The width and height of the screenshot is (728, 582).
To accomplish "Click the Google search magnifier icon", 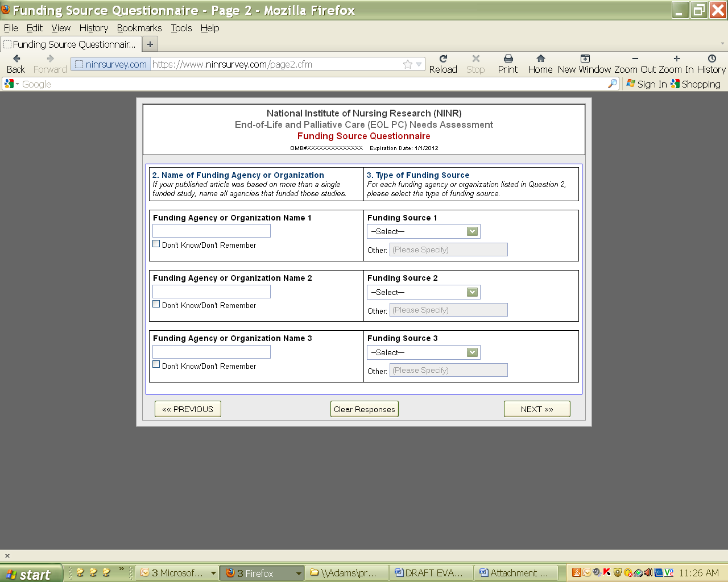I will tap(613, 84).
